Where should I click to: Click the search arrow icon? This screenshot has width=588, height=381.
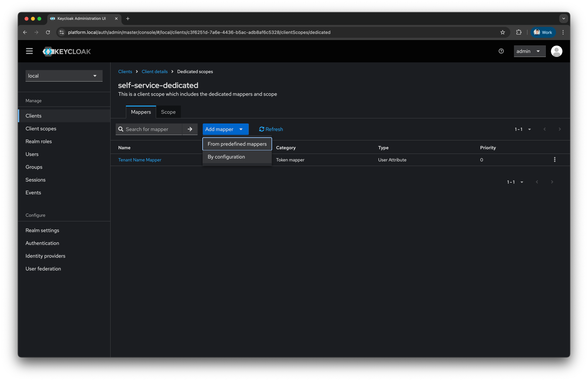(190, 129)
